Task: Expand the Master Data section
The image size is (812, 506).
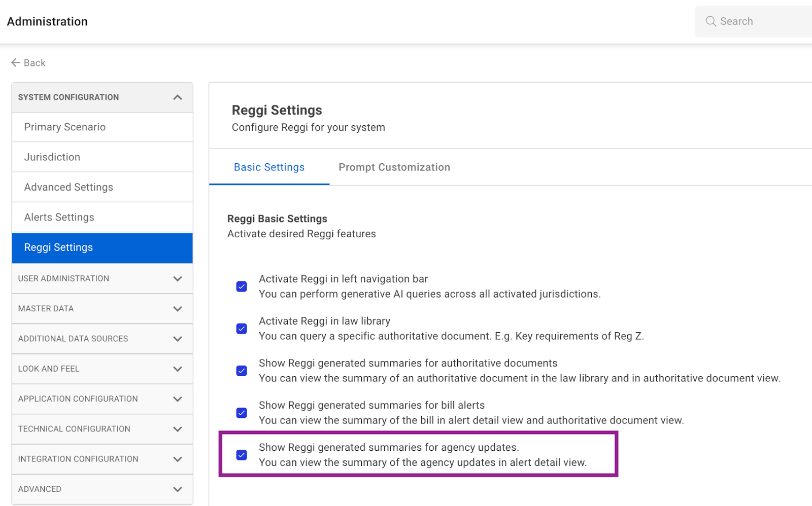Action: click(x=177, y=309)
